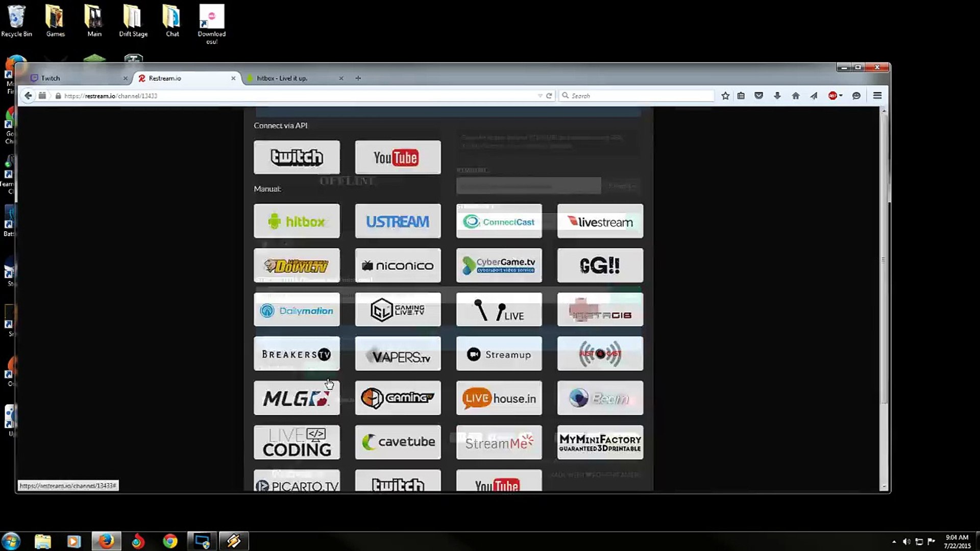Choose the USTREAM platform tile
Image resolution: width=980 pixels, height=551 pixels.
point(398,221)
